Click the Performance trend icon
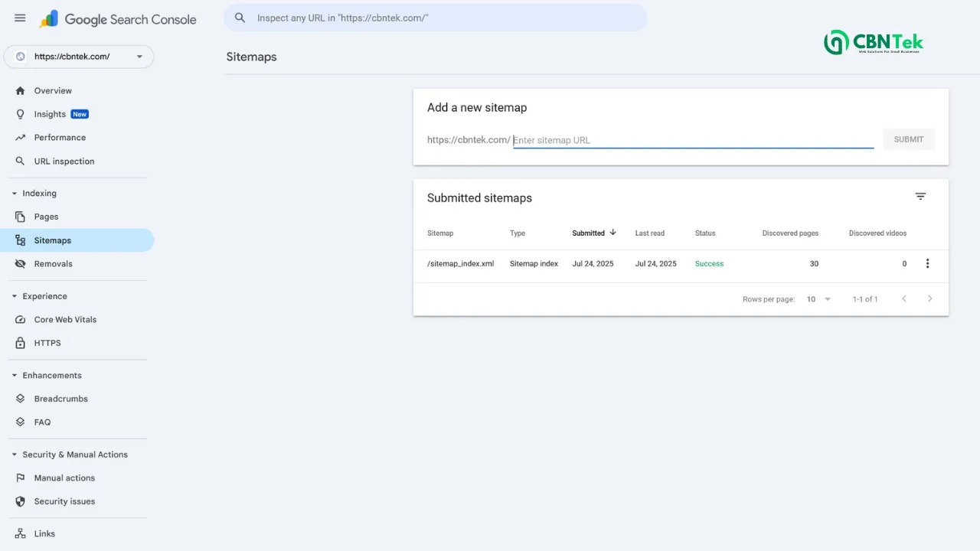Viewport: 980px width, 551px height. click(21, 138)
